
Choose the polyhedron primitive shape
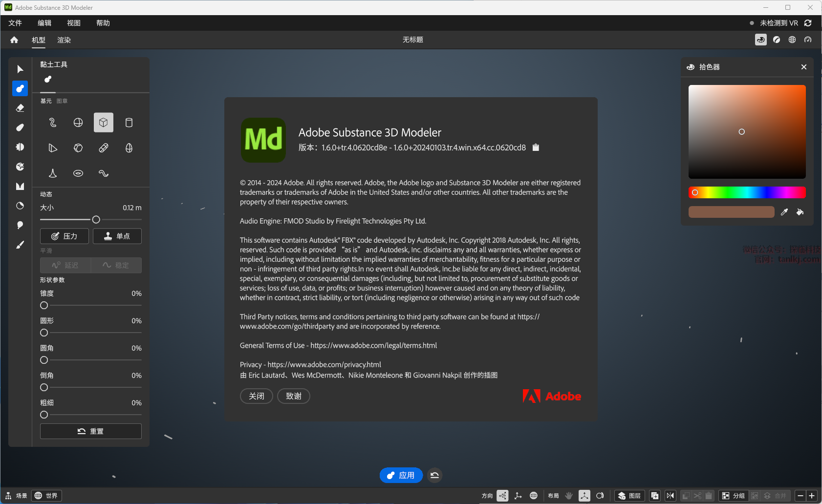[x=78, y=148]
